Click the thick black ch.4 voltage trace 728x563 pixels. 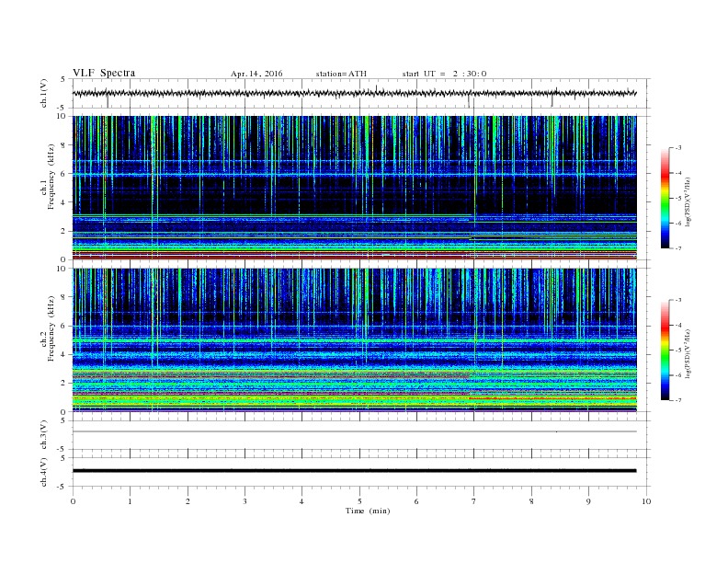[x=354, y=471]
